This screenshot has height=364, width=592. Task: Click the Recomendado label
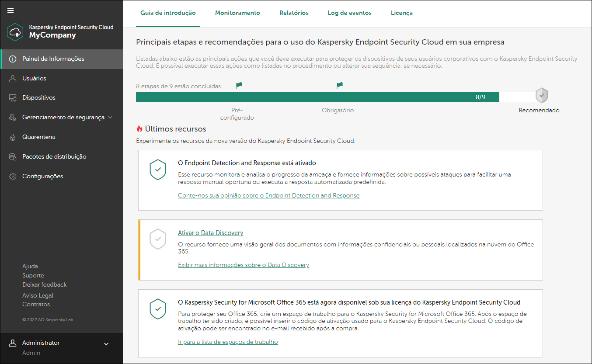pyautogui.click(x=539, y=110)
